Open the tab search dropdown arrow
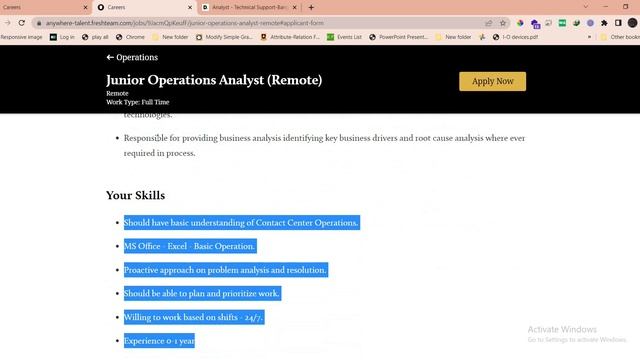This screenshot has height=360, width=640. pos(586,7)
